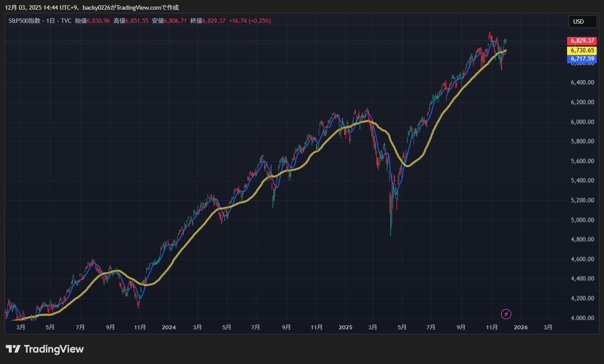Click the 始値 6,830.96 open value
The width and height of the screenshot is (604, 364).
tap(92, 21)
